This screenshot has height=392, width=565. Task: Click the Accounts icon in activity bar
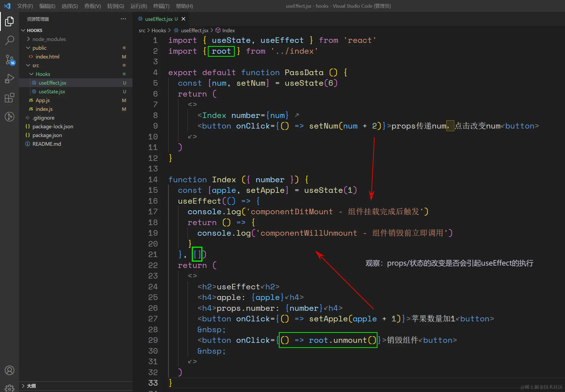tap(9, 370)
